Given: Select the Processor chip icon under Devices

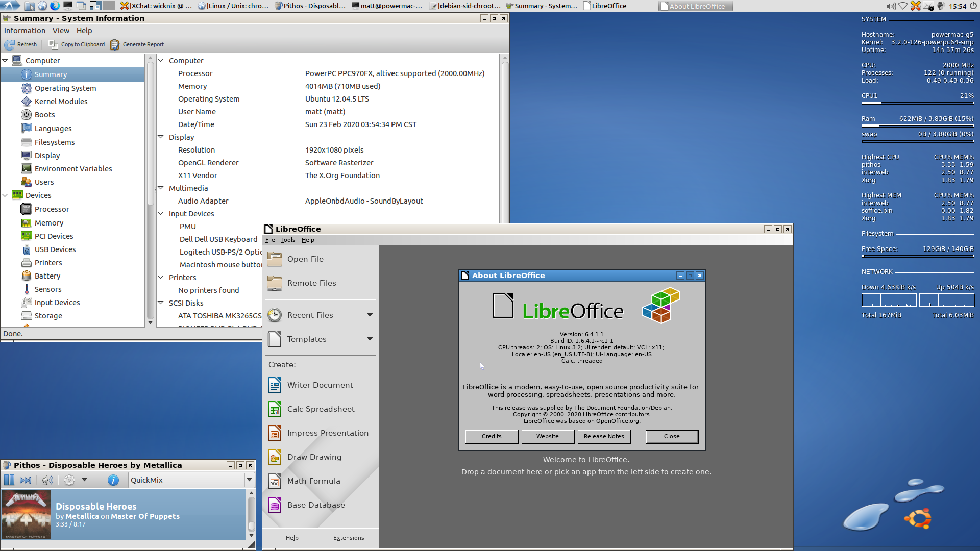Looking at the screenshot, I should pyautogui.click(x=27, y=209).
